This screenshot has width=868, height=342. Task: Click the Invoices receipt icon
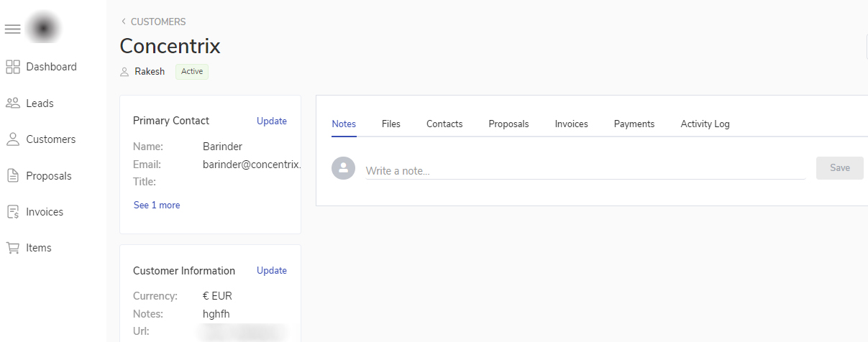pos(13,212)
